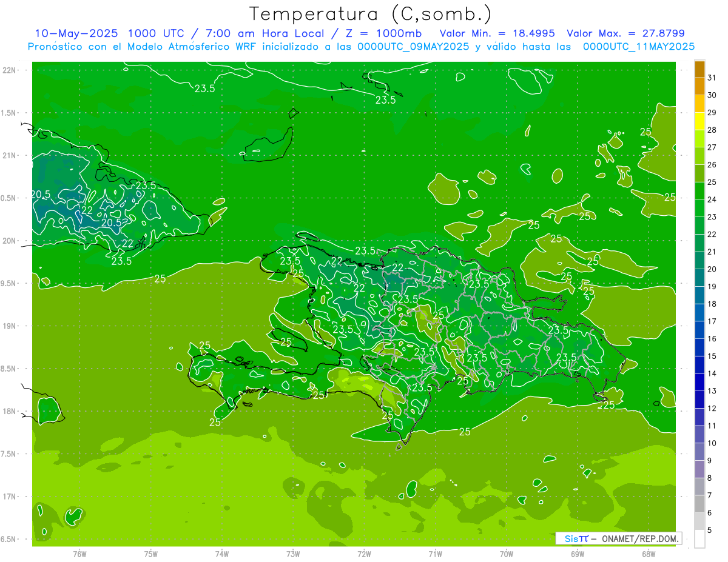Click the '68W' longitude axis label

[x=649, y=554]
